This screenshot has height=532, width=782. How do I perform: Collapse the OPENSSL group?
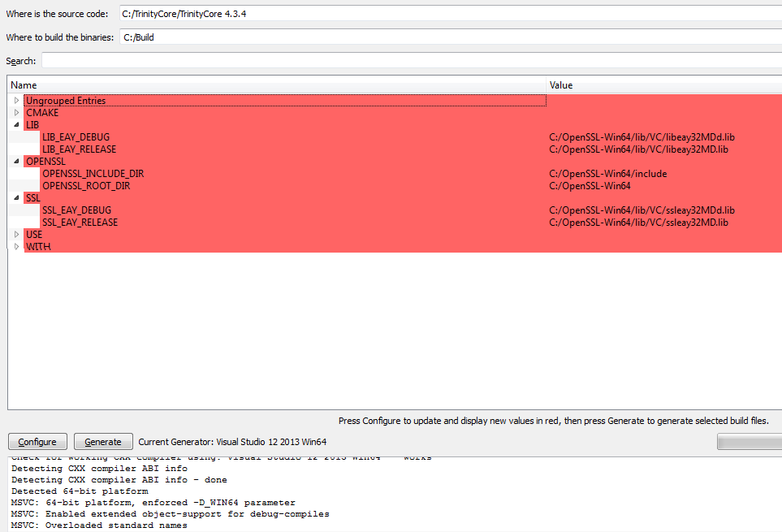click(x=16, y=162)
